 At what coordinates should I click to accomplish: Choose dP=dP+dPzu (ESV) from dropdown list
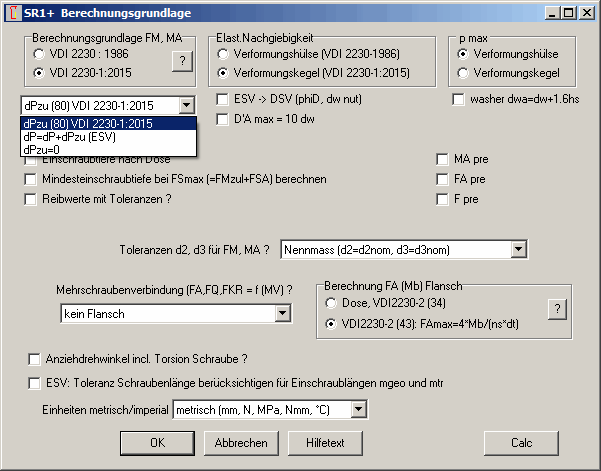[69, 136]
